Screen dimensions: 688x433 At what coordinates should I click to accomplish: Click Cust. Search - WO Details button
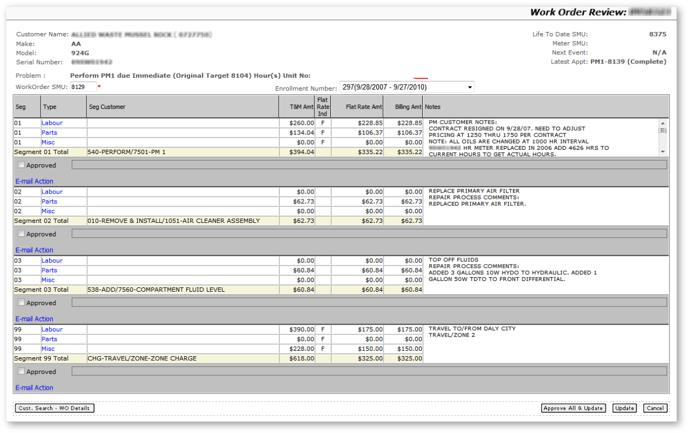click(54, 408)
